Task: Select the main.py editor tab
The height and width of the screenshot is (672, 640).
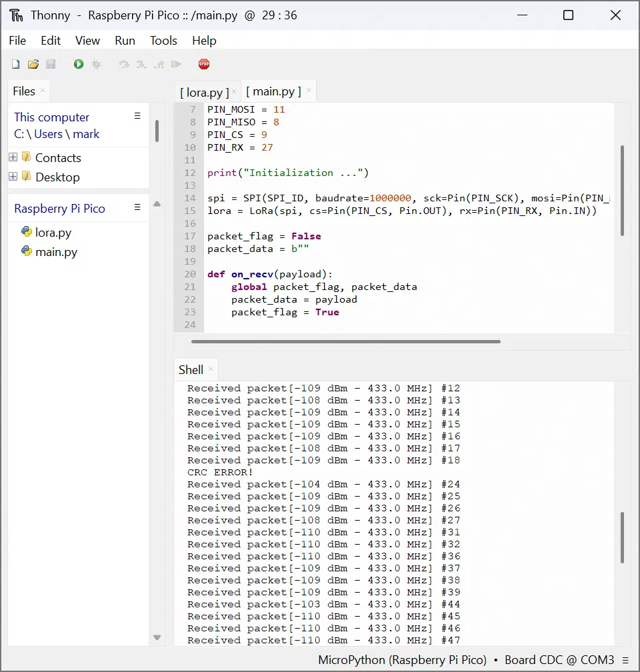Action: click(x=273, y=91)
